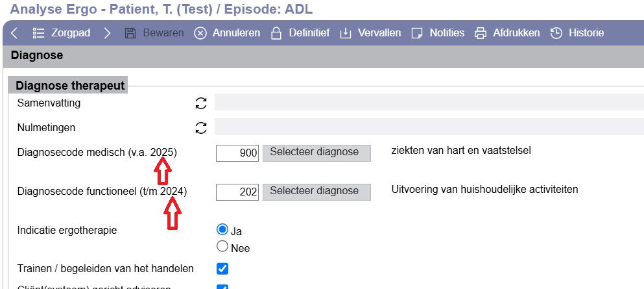Screen dimensions: 644x289
Task: Refresh the Samenvatting field
Action: click(x=201, y=103)
